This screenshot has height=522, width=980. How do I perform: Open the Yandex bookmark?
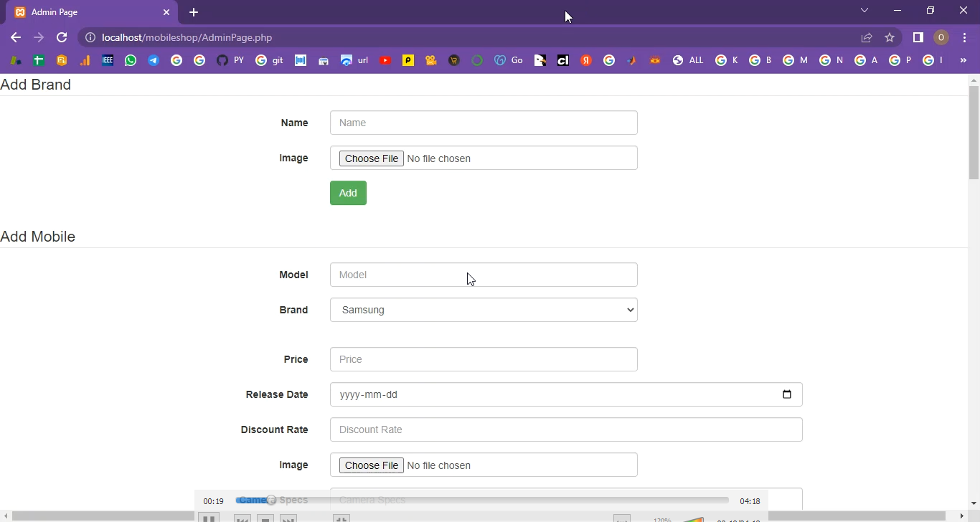[586, 61]
